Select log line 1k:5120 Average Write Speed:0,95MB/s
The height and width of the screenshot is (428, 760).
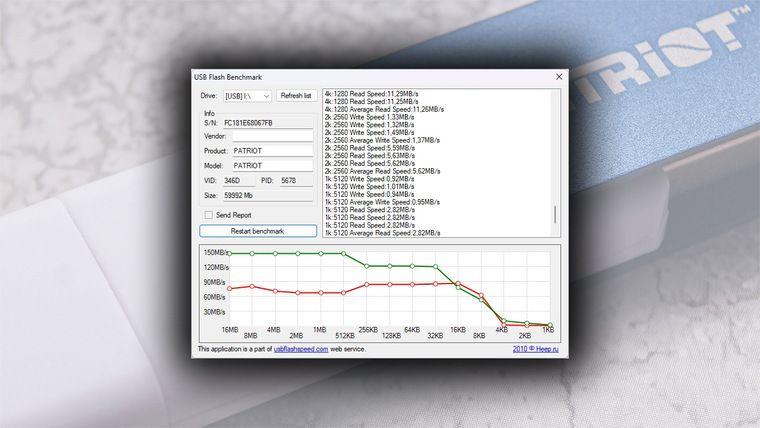pos(382,202)
